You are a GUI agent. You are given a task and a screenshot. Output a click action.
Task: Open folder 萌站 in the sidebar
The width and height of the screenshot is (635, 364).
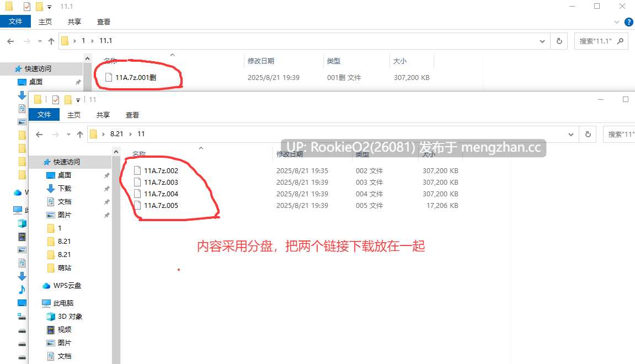[65, 267]
